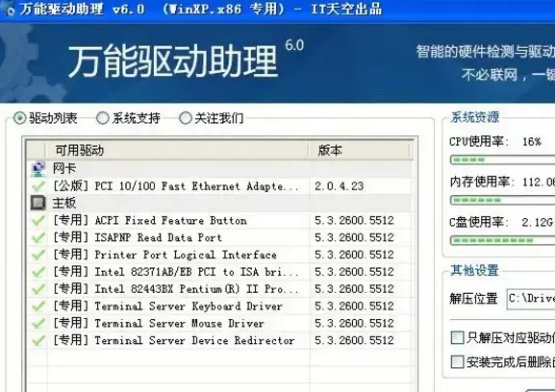Select the 主板 category row

pyautogui.click(x=220, y=203)
